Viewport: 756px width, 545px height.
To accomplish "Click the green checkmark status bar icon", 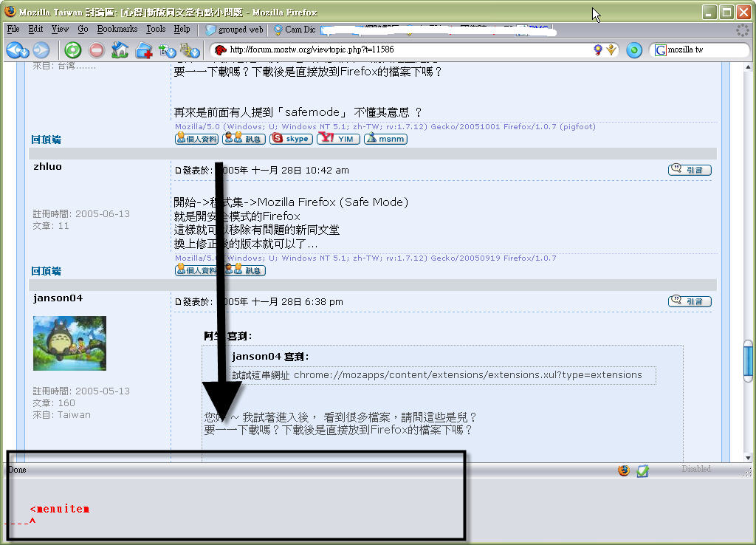I will tap(643, 470).
